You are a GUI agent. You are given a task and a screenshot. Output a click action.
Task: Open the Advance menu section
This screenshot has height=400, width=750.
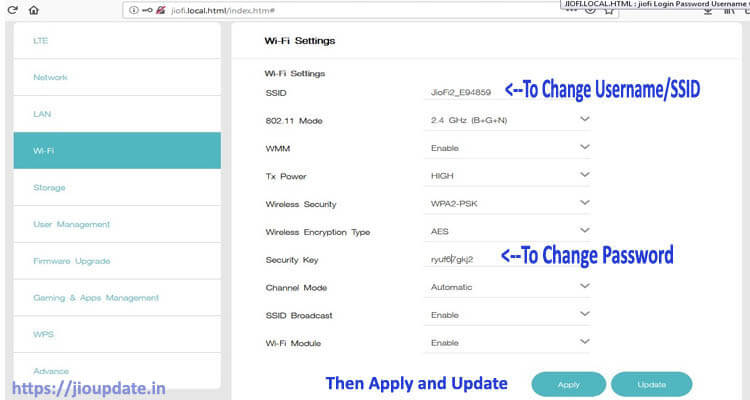pos(117,371)
